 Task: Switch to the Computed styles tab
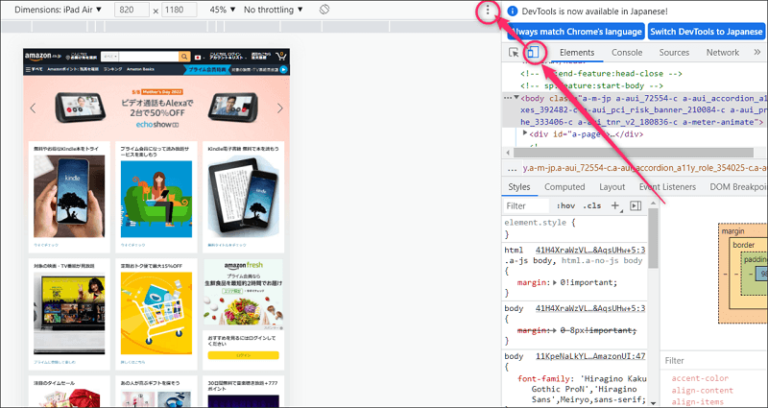pyautogui.click(x=564, y=187)
